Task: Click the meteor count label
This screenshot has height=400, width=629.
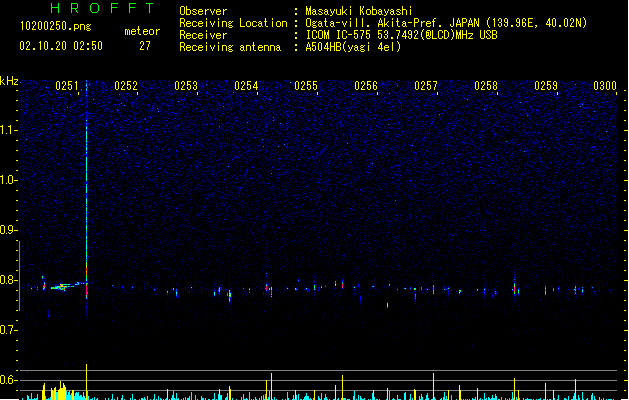Action: (x=142, y=31)
